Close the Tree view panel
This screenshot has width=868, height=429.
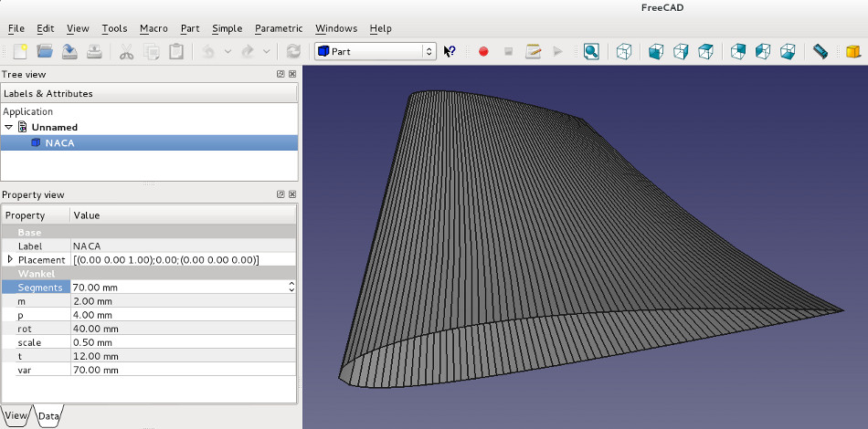(292, 74)
